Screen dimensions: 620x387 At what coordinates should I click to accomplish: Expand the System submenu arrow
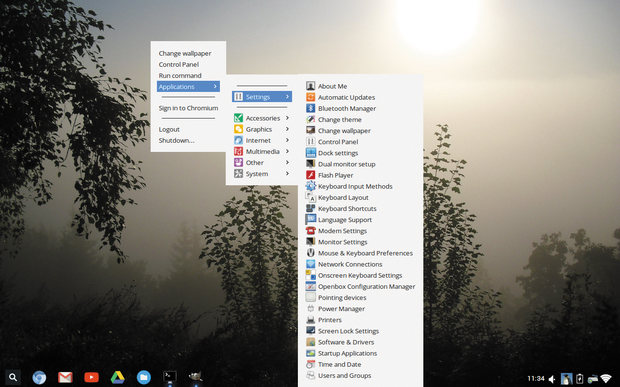point(287,173)
